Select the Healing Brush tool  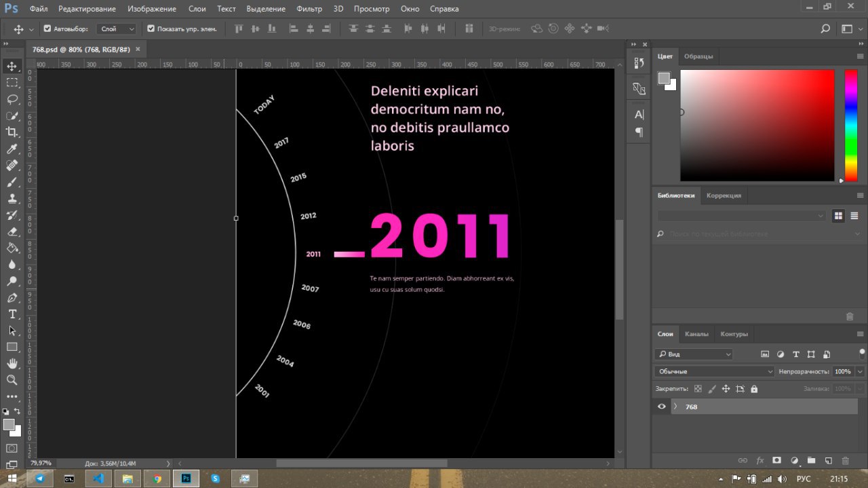[x=12, y=166]
